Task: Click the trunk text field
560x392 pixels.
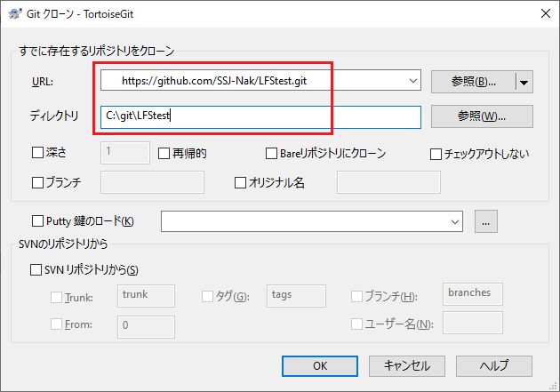Action: tap(146, 296)
